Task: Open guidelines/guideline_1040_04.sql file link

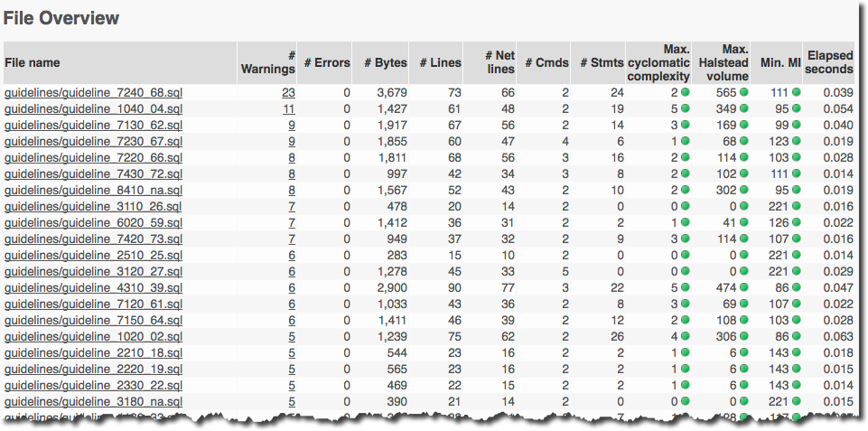Action: click(x=94, y=108)
